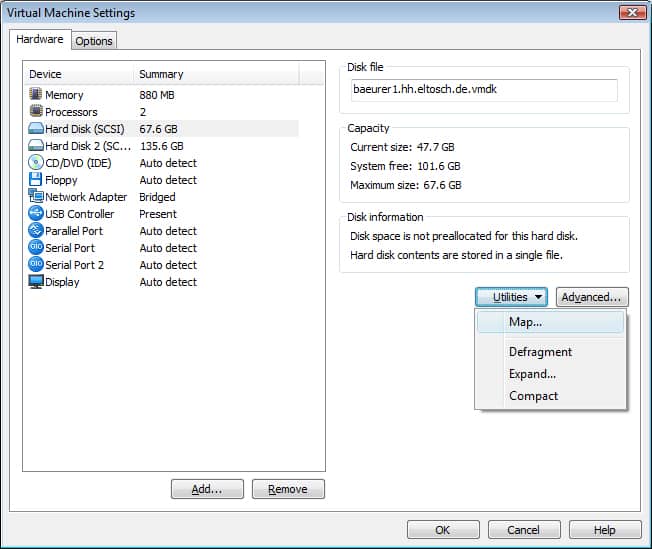Open the Utilities dropdown button
This screenshot has height=549, width=652.
click(x=511, y=297)
